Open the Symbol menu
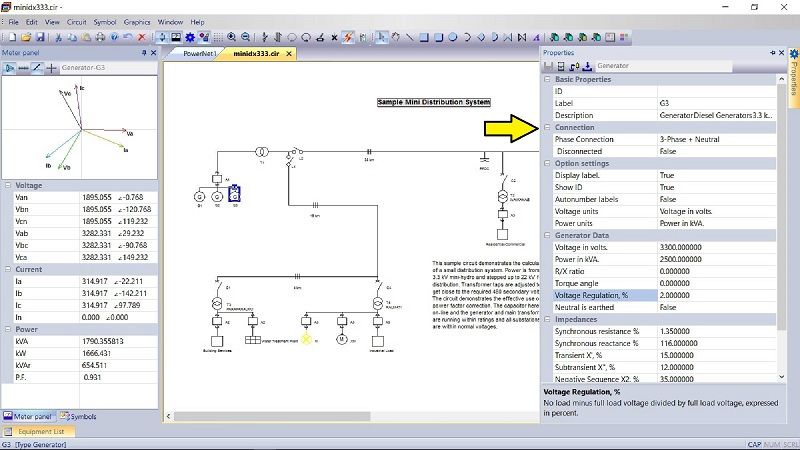This screenshot has height=450, width=800. click(x=105, y=22)
